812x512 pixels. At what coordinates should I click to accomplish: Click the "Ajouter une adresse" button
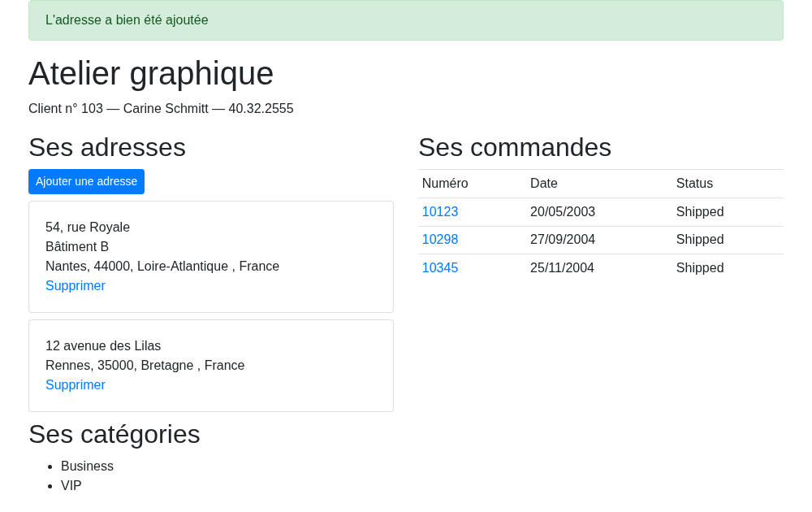pyautogui.click(x=87, y=181)
